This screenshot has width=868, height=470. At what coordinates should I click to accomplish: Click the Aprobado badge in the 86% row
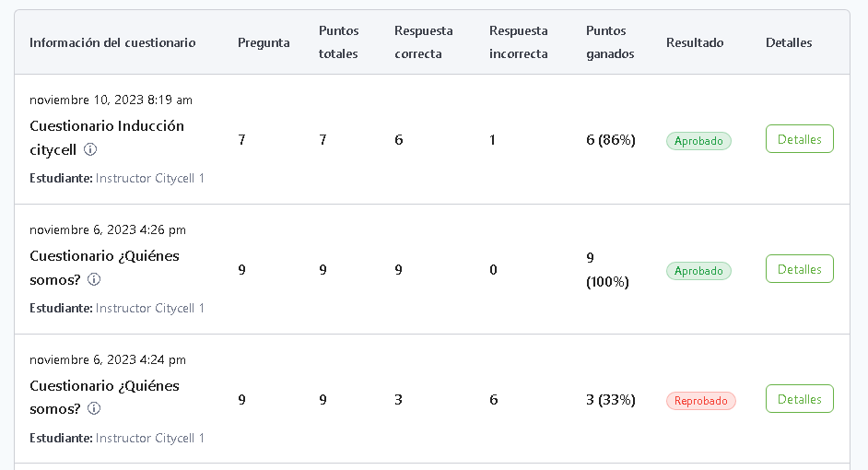point(698,141)
